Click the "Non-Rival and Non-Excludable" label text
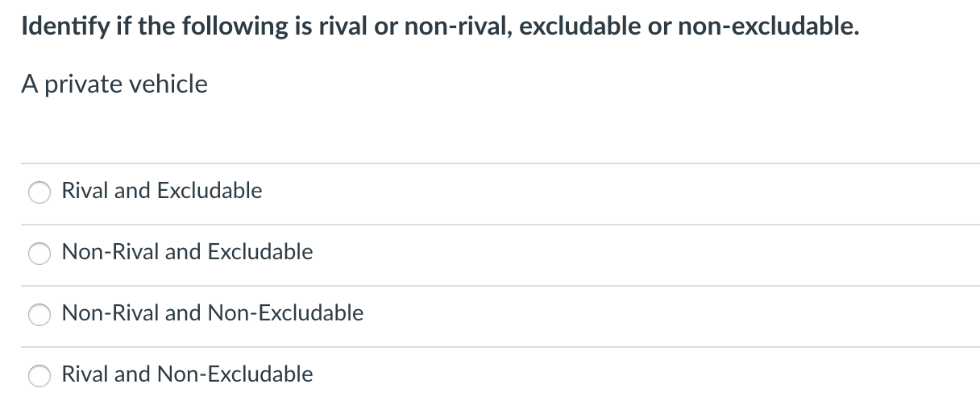The height and width of the screenshot is (409, 980). click(x=213, y=313)
